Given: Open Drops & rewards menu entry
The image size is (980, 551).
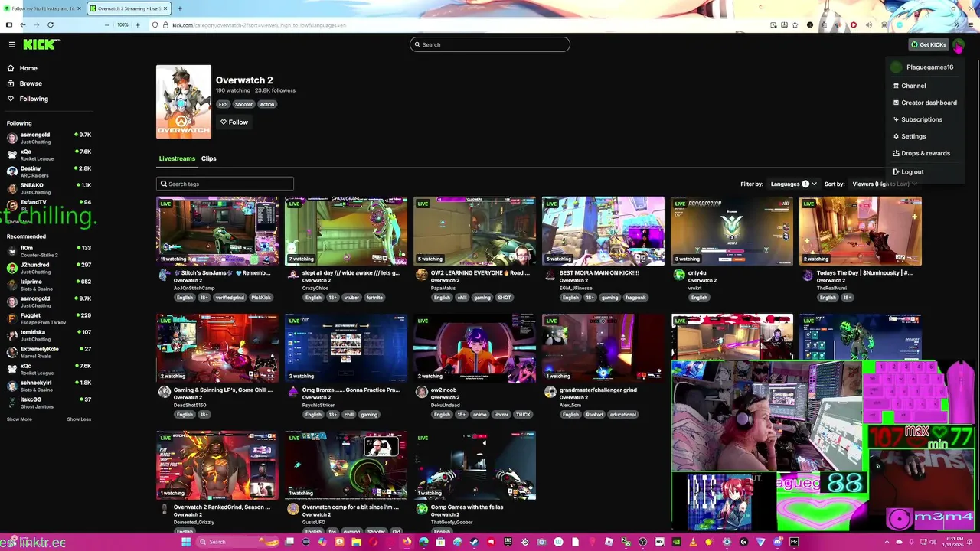Looking at the screenshot, I should (x=926, y=153).
